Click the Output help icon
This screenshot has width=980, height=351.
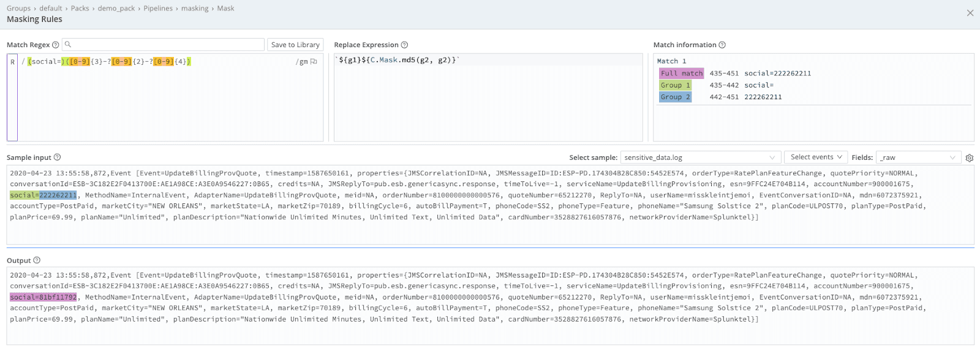tap(37, 260)
